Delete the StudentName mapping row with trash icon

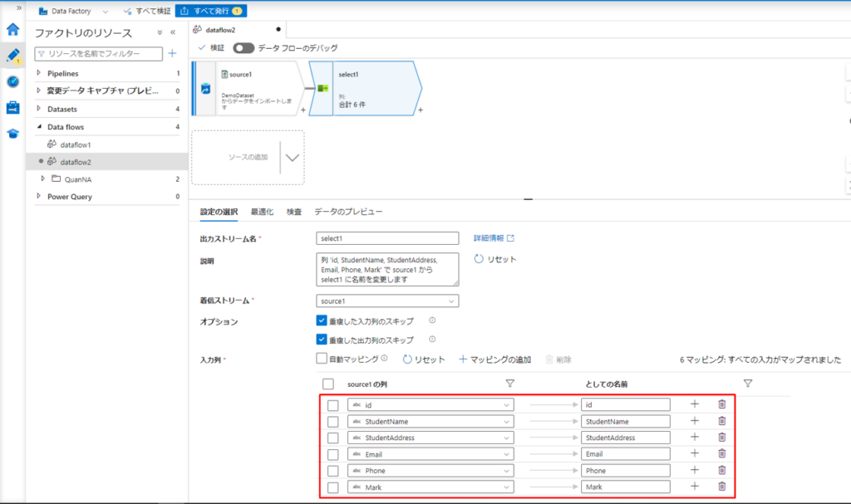[721, 421]
